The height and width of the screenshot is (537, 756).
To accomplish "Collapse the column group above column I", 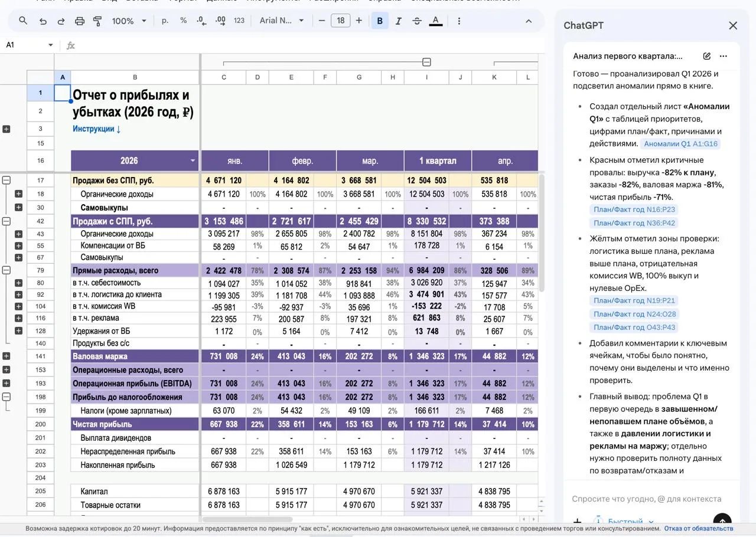I will [426, 62].
